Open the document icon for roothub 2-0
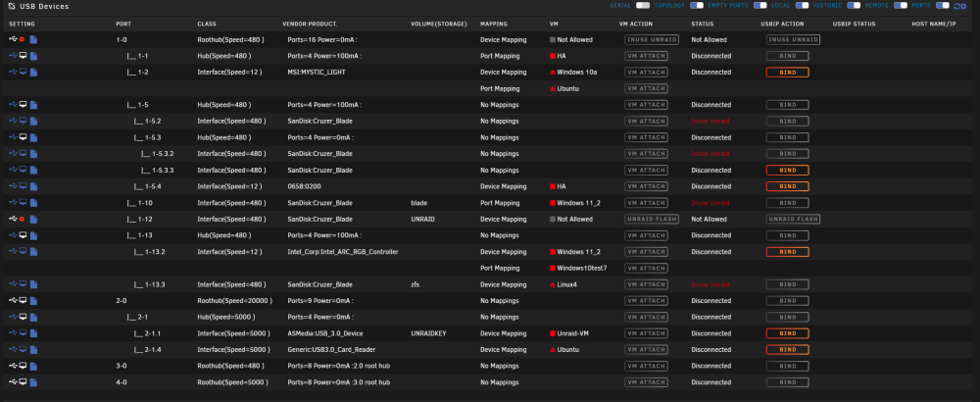 (33, 301)
